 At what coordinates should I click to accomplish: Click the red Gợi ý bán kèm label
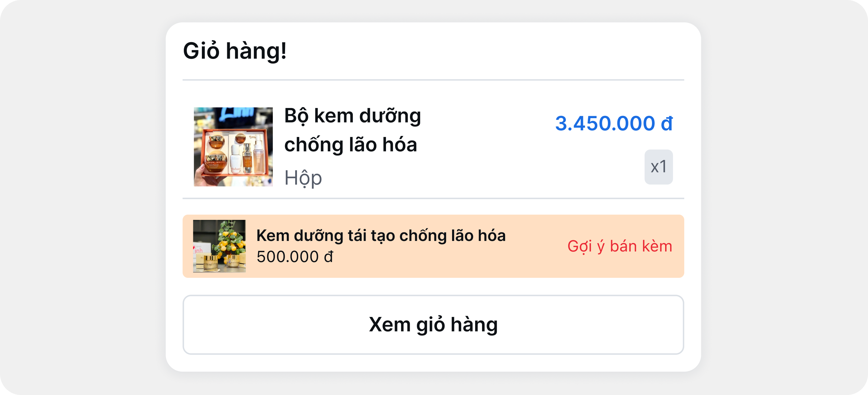620,246
